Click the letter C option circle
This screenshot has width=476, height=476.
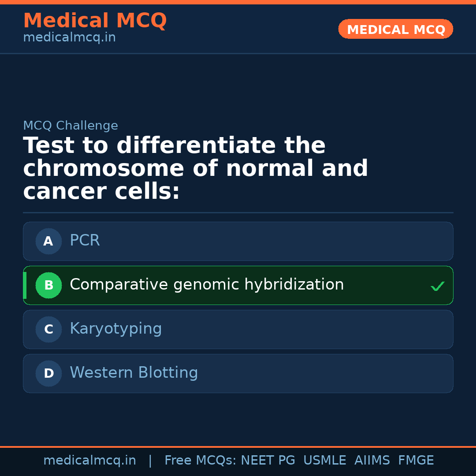48,329
